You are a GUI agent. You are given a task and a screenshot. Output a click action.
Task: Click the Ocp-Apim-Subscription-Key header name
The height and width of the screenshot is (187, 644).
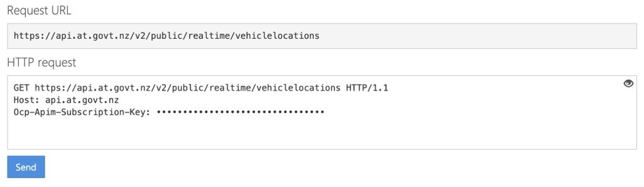82,112
